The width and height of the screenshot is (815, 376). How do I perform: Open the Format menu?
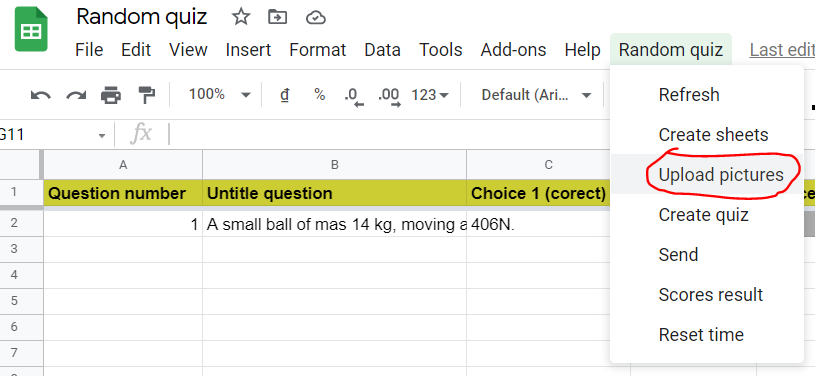pyautogui.click(x=318, y=50)
